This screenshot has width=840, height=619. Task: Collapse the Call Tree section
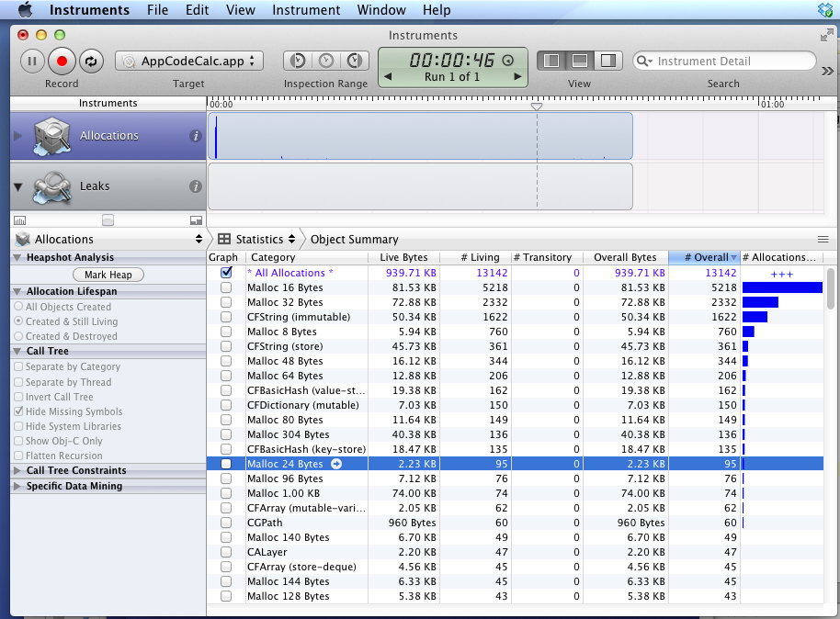click(x=17, y=351)
